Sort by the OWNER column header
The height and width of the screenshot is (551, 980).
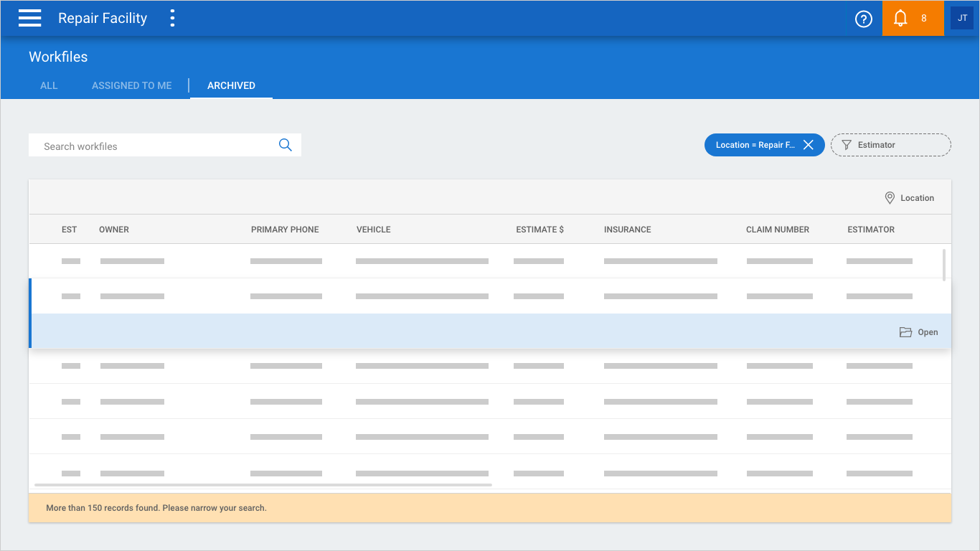[114, 230]
